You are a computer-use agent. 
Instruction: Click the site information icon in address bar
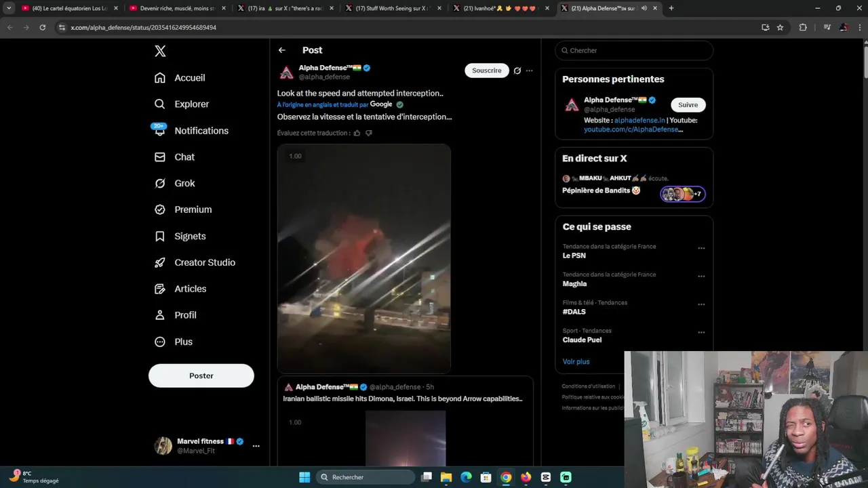[x=62, y=27]
